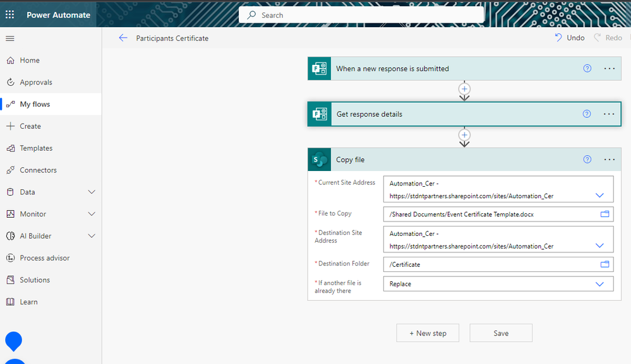Viewport: 631px width, 364px height.
Task: Expand the Monitor section chevron
Action: [92, 214]
